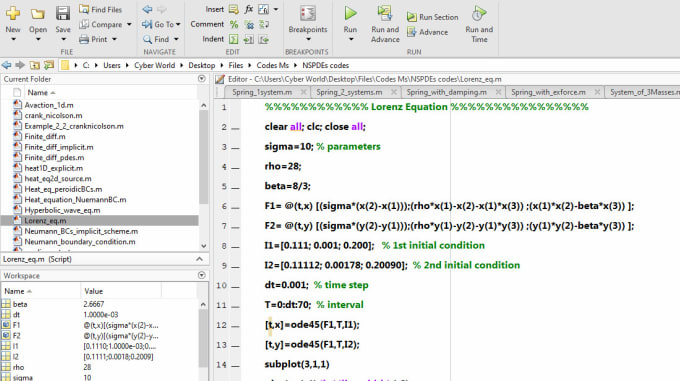Expand the New dropdown arrow

[13, 39]
